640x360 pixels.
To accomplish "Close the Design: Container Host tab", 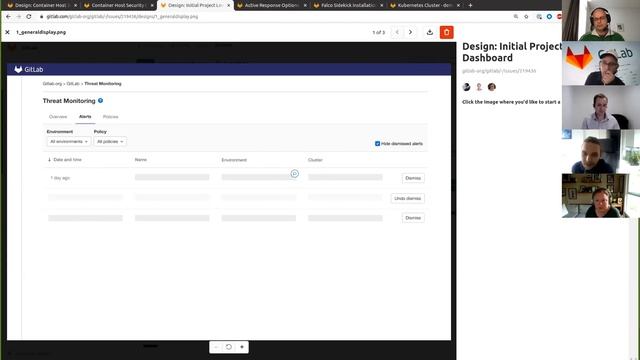I will (76, 5).
